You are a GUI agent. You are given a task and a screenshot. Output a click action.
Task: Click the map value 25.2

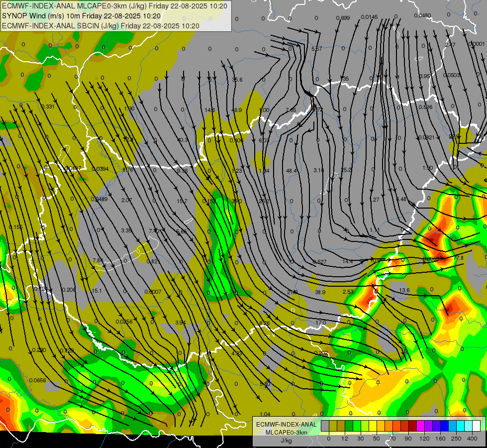(x=346, y=170)
